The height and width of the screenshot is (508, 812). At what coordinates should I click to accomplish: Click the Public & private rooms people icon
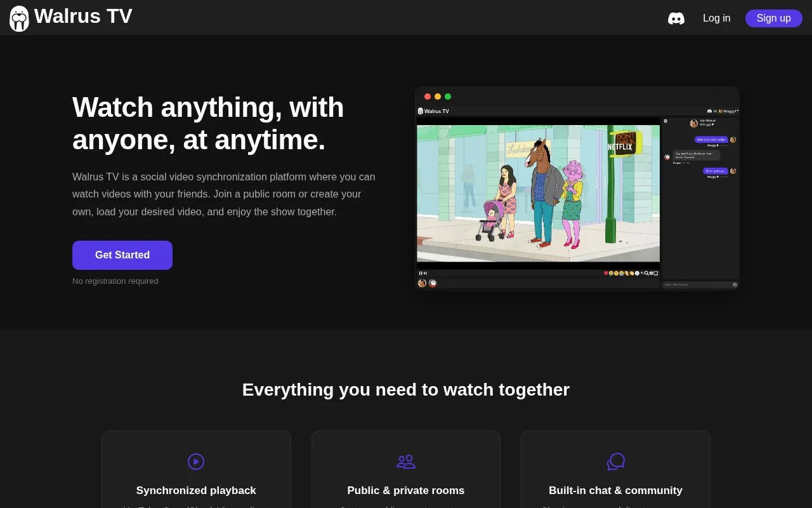point(406,462)
